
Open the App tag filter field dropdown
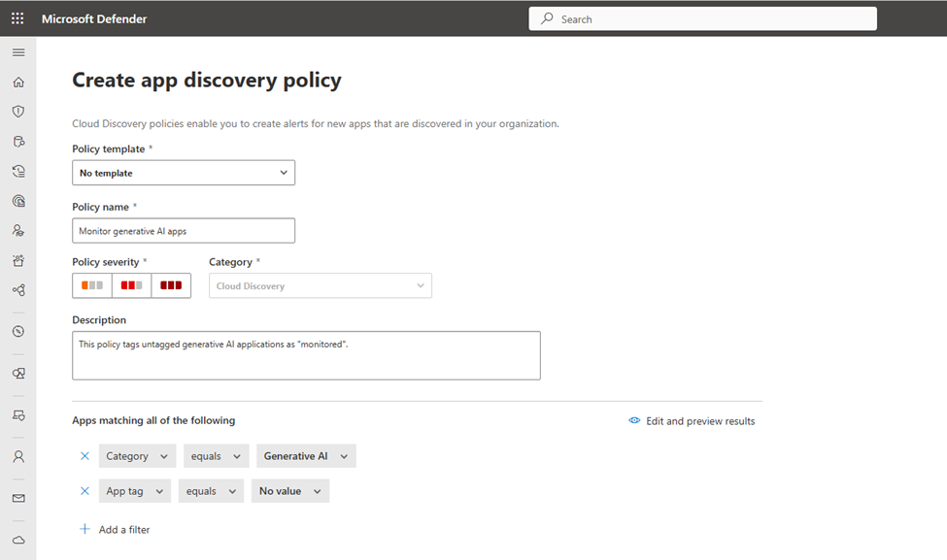tap(135, 491)
